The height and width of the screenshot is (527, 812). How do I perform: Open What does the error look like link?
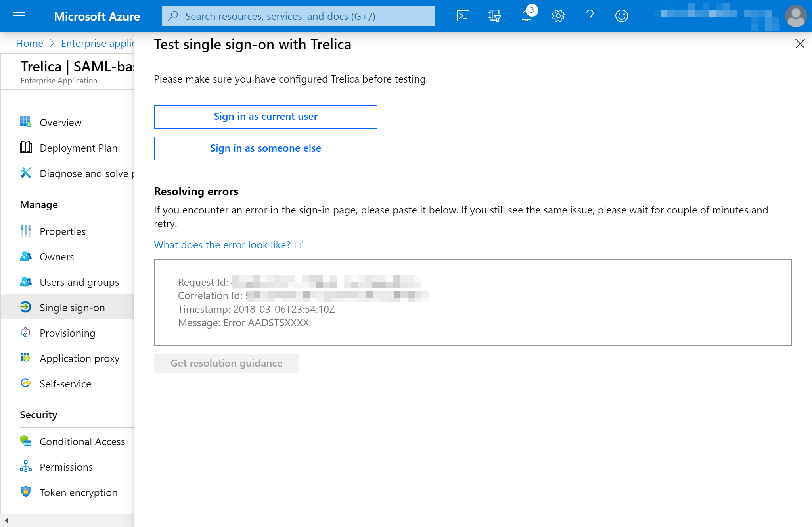222,245
